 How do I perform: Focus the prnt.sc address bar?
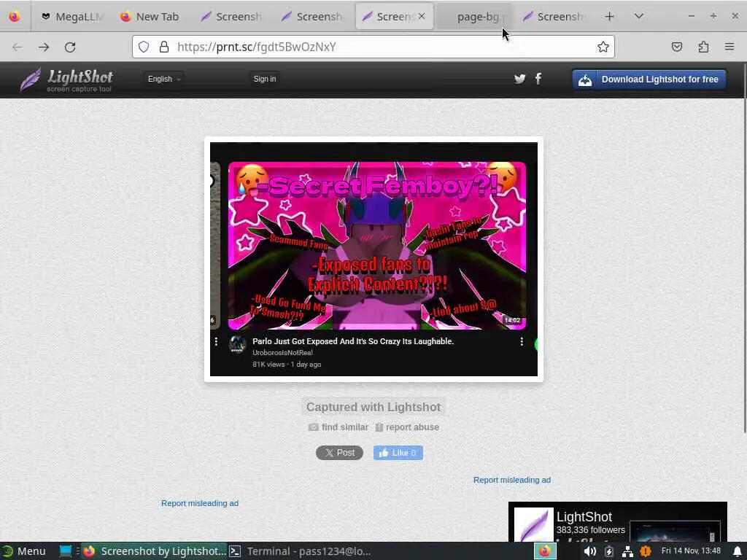(x=373, y=47)
